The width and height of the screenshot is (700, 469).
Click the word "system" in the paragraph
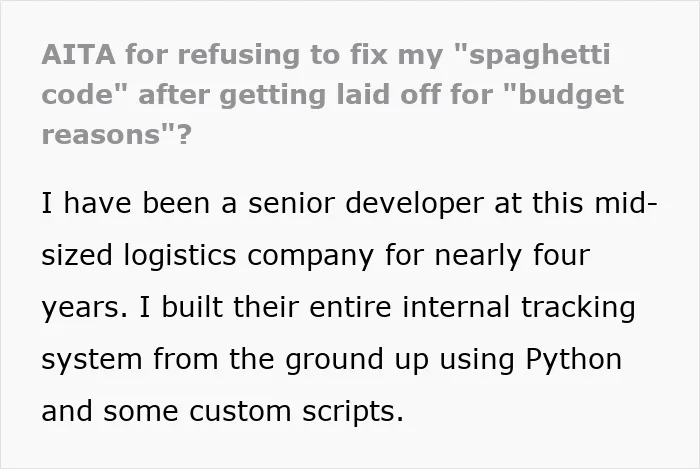pyautogui.click(x=92, y=361)
